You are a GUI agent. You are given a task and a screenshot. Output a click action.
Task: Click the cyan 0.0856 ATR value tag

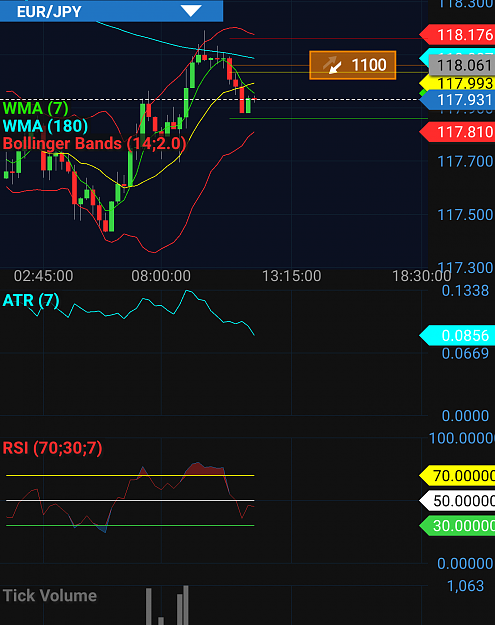click(458, 336)
